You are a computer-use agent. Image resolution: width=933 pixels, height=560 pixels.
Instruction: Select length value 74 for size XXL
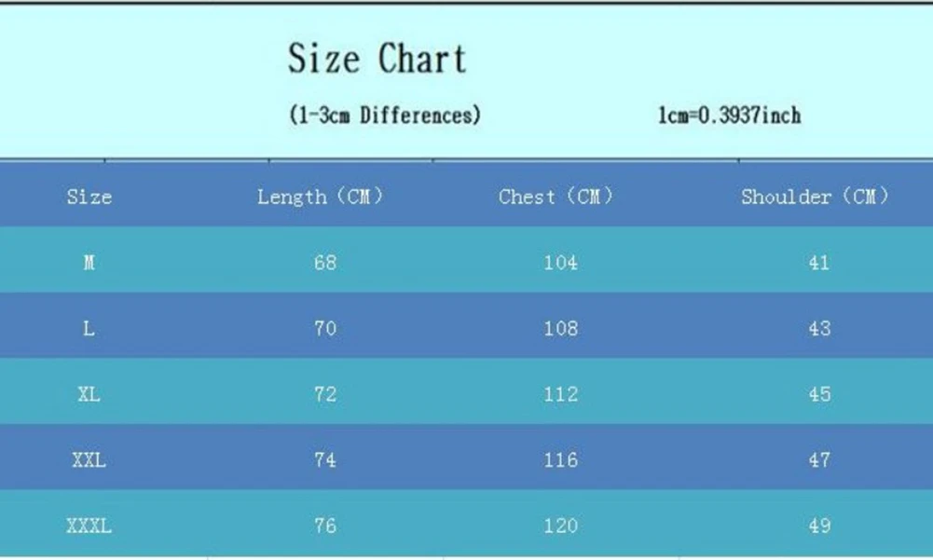325,459
